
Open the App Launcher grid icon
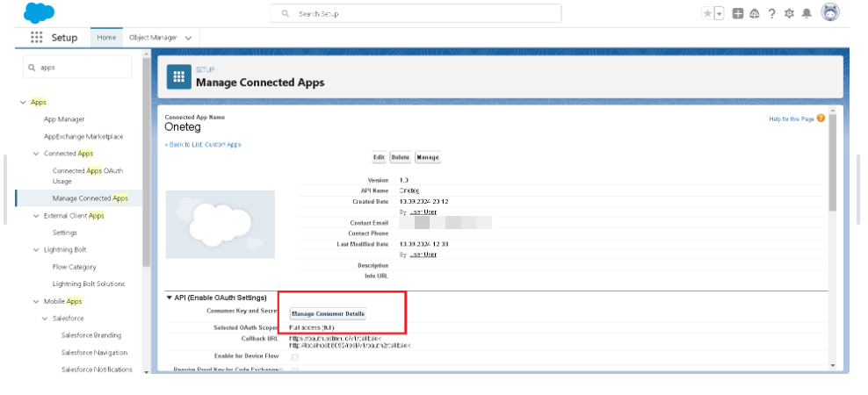coord(37,38)
